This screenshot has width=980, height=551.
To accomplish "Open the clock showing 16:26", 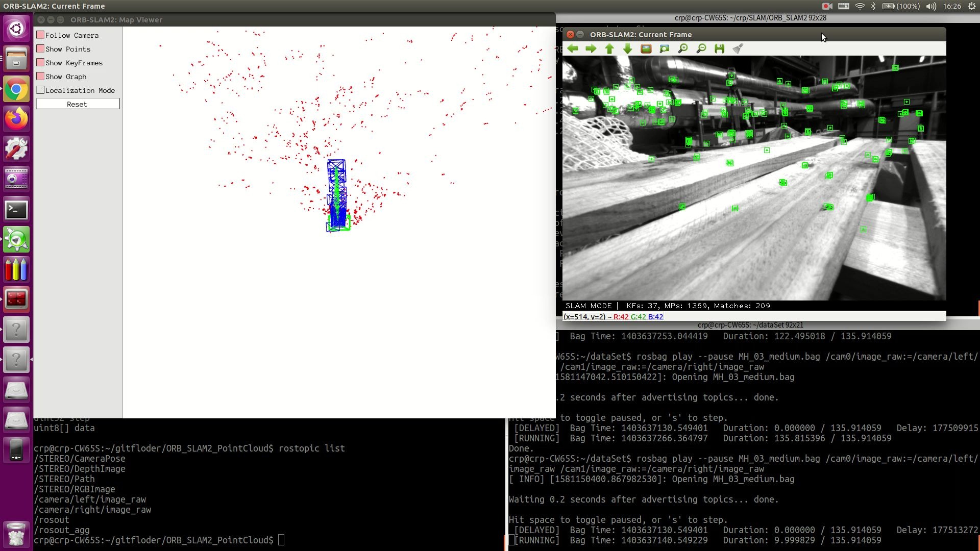I will 951,6.
